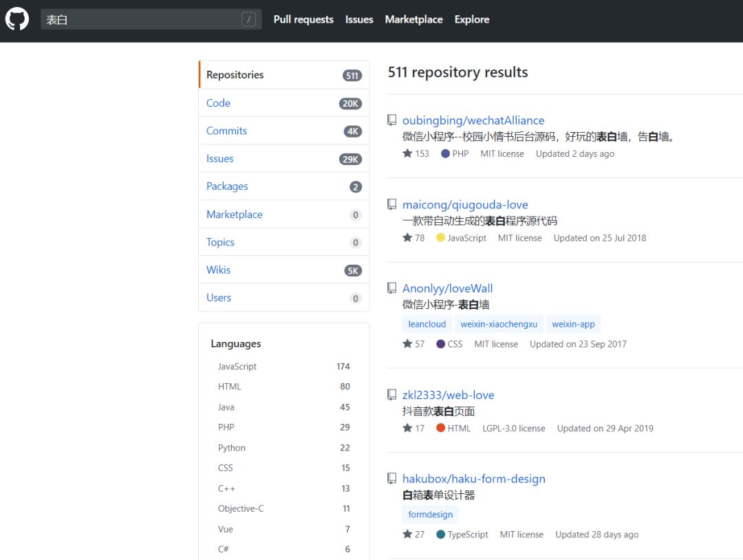This screenshot has height=560, width=743.
Task: Filter results by JavaScript language
Action: [x=237, y=367]
